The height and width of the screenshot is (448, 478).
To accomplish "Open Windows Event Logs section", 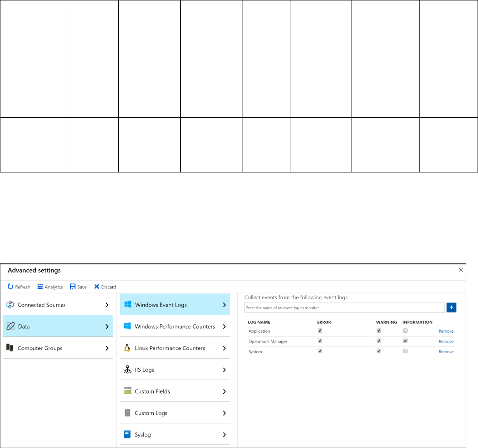I will [x=175, y=304].
